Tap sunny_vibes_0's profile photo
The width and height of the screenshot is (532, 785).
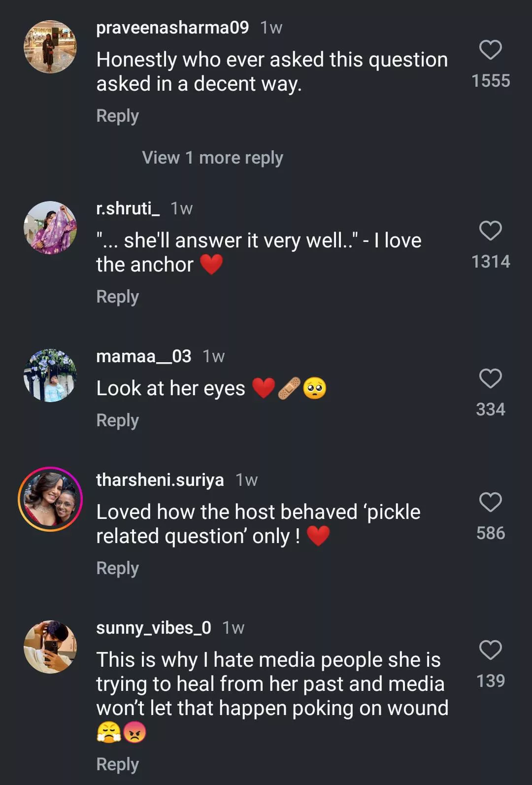[50, 647]
